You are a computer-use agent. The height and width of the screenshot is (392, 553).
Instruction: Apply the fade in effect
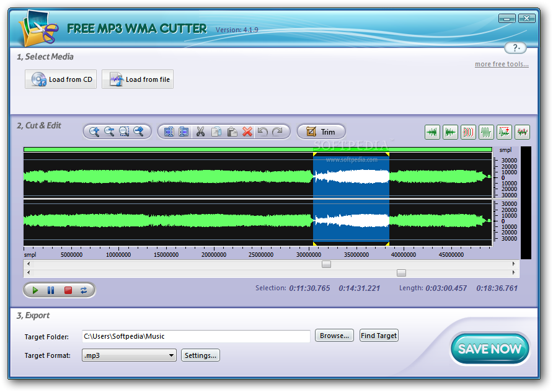point(432,132)
